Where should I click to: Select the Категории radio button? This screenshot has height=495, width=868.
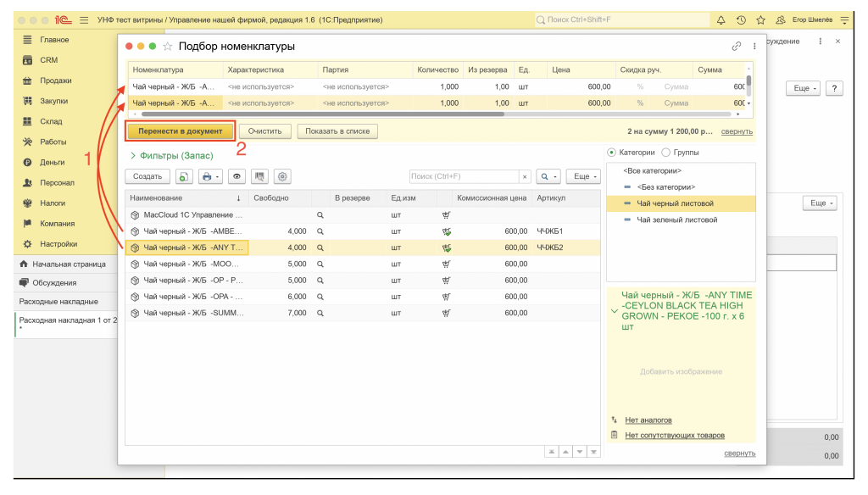click(x=612, y=153)
